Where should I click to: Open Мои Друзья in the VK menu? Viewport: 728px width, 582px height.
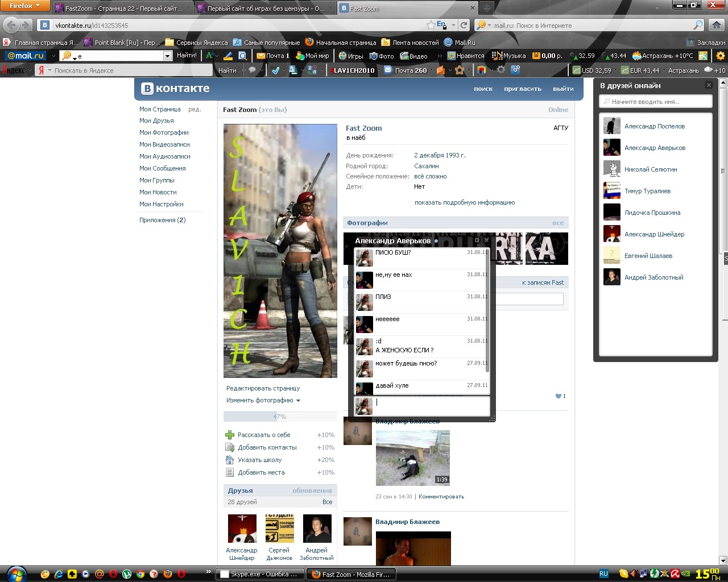pos(156,120)
